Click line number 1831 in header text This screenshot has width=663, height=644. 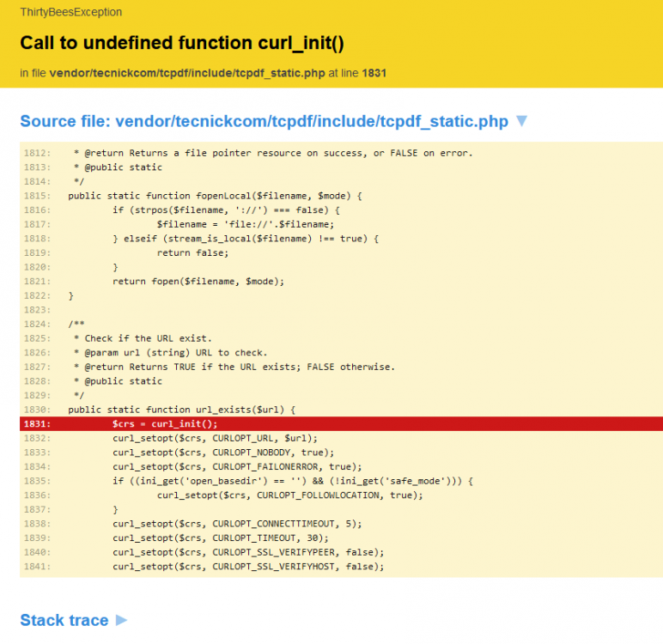(x=374, y=73)
